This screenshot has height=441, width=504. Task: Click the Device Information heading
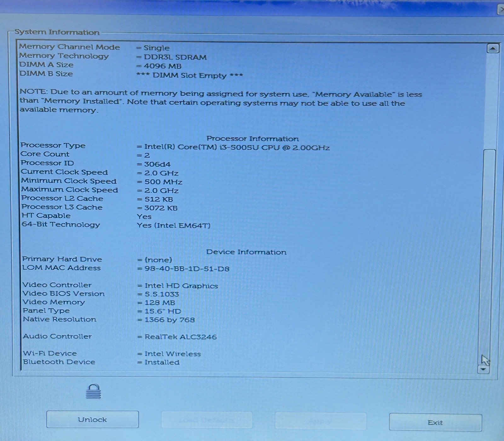246,252
